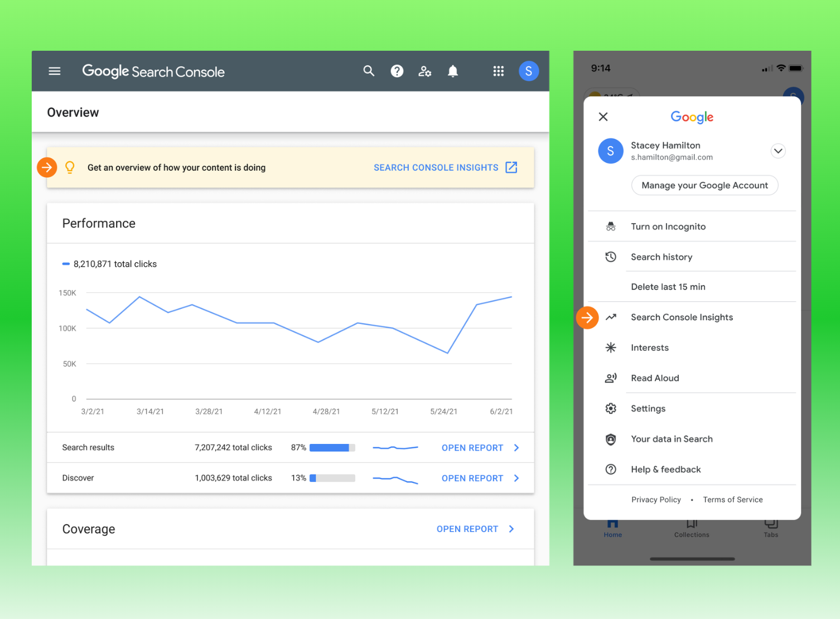Click the Performance card heading
The height and width of the screenshot is (619, 840).
[x=99, y=223]
